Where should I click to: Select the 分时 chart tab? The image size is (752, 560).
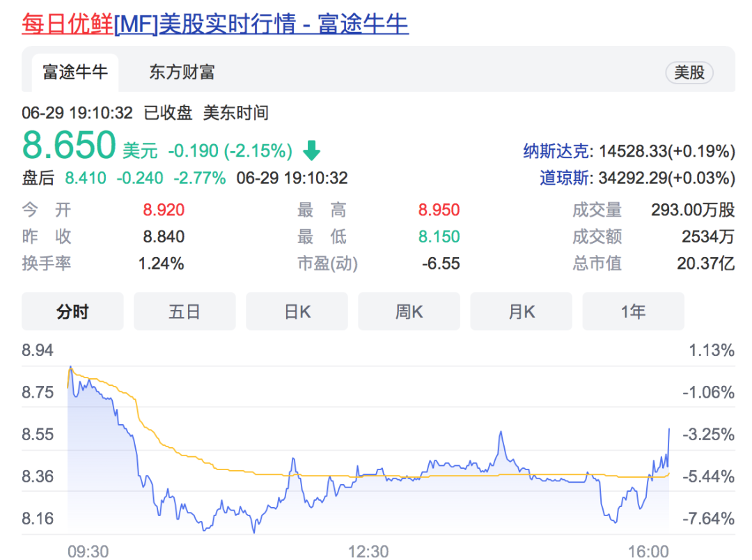click(72, 311)
